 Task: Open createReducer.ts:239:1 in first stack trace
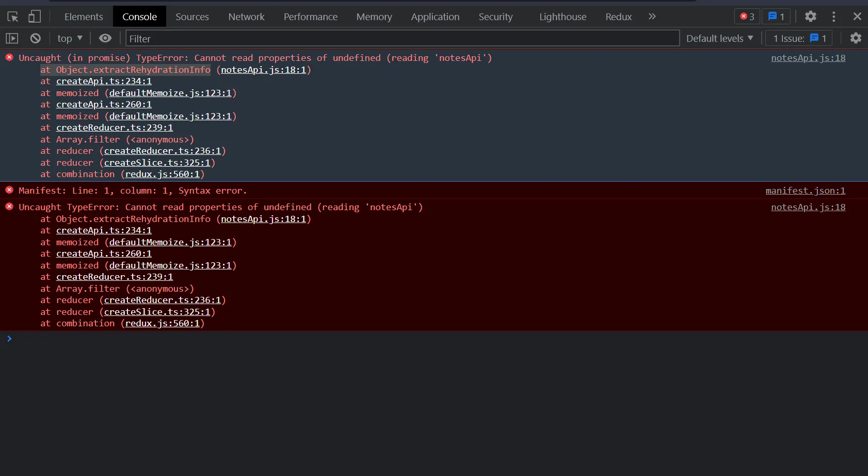coord(115,128)
